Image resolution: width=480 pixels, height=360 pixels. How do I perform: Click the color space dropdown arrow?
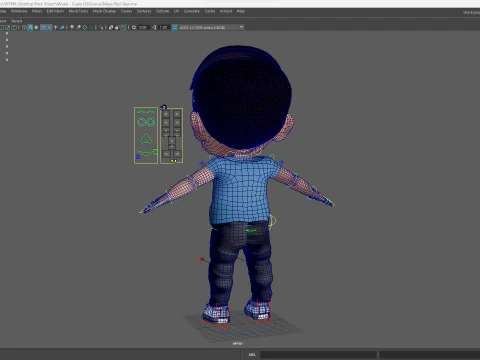241,27
